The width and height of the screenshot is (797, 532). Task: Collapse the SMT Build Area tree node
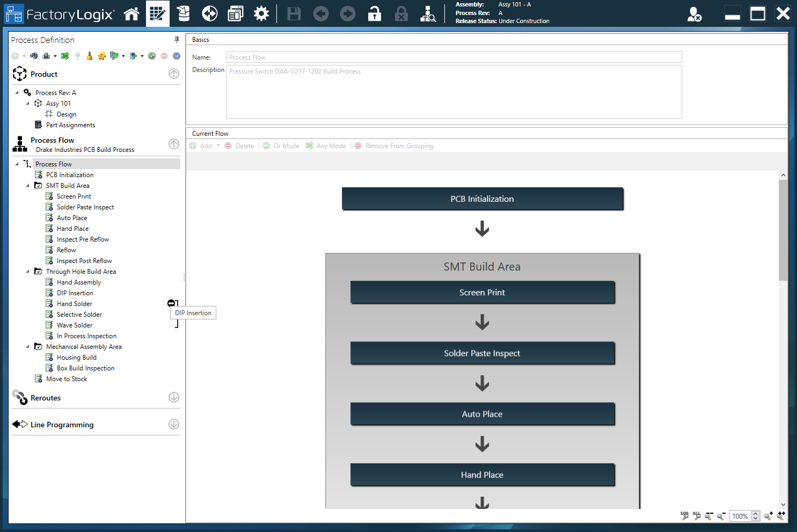[x=28, y=185]
